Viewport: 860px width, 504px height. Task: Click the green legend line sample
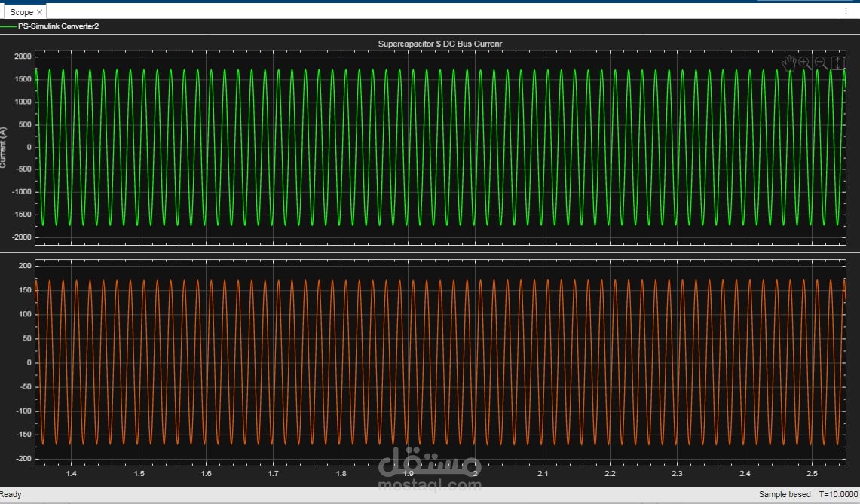click(x=8, y=26)
